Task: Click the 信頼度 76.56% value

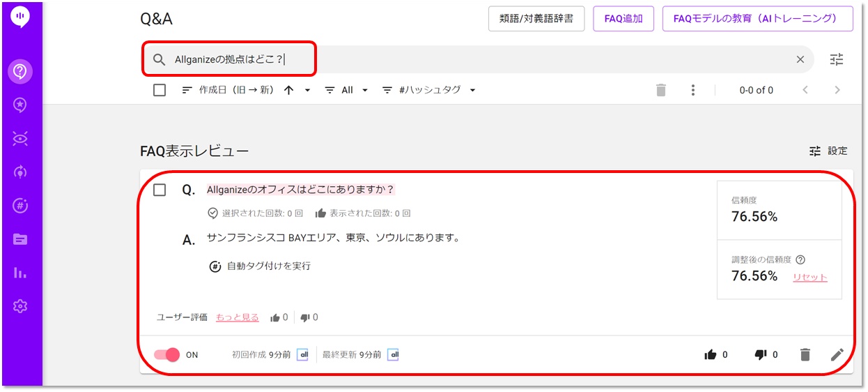Action: pos(754,217)
